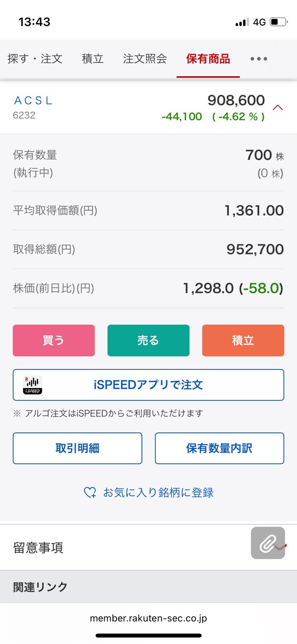
Task: Expand the 留意事項 section
Action: [38, 547]
